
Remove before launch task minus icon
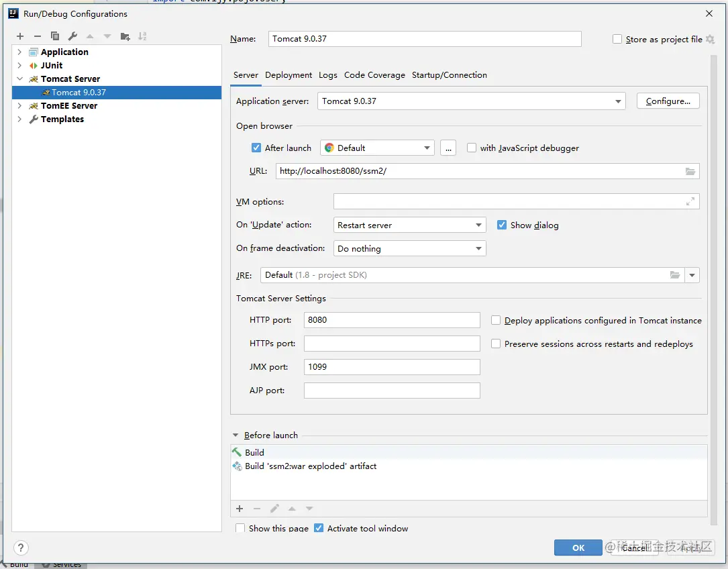(257, 509)
